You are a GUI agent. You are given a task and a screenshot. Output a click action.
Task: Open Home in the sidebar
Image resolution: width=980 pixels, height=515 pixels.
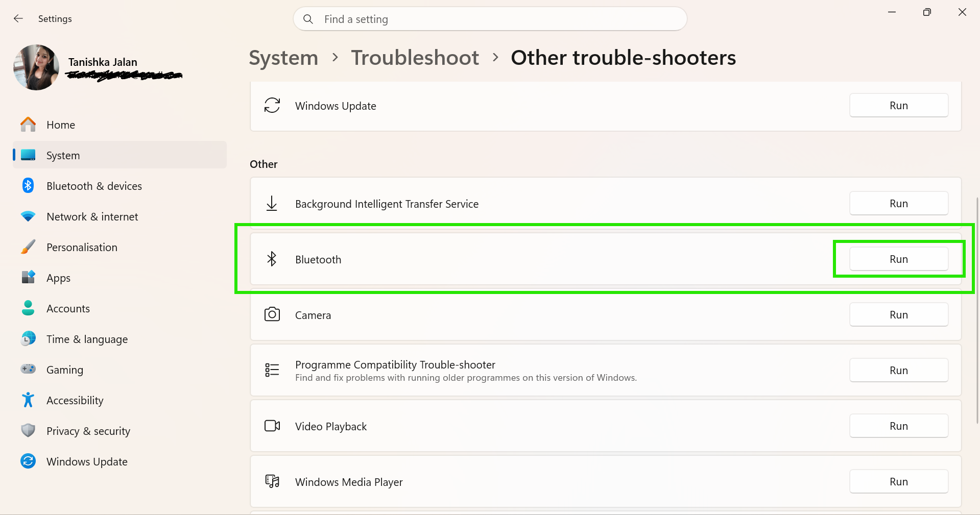click(x=119, y=125)
